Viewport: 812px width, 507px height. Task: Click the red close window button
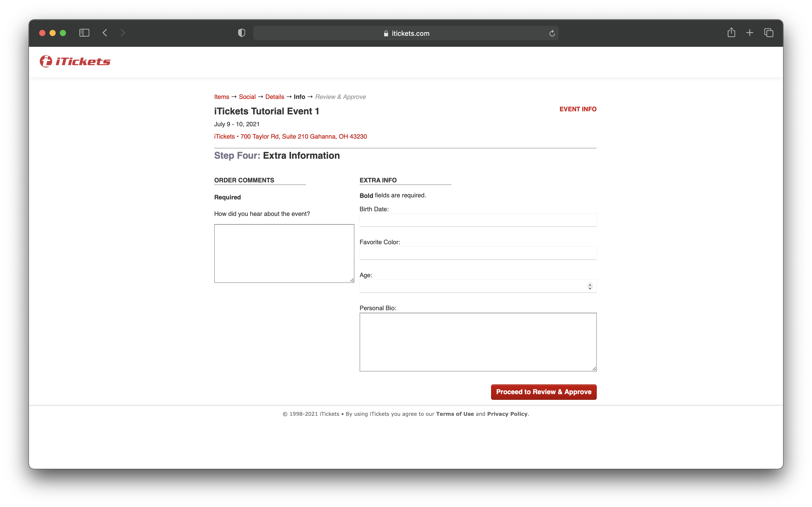(42, 33)
